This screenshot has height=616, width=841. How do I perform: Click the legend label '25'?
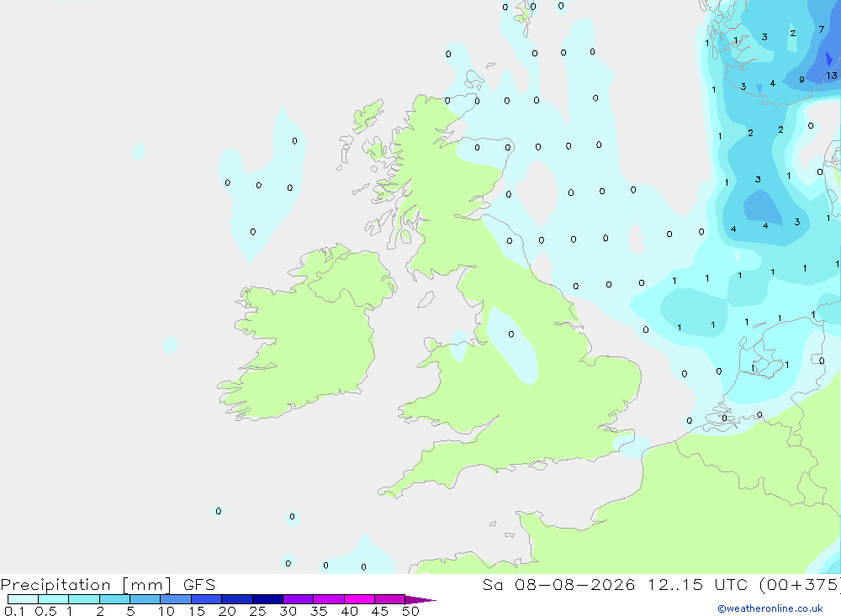click(258, 611)
